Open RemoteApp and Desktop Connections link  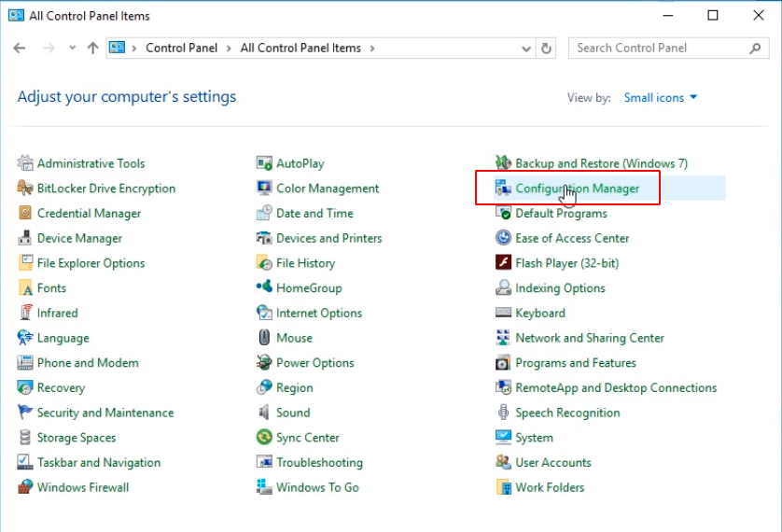coord(616,388)
